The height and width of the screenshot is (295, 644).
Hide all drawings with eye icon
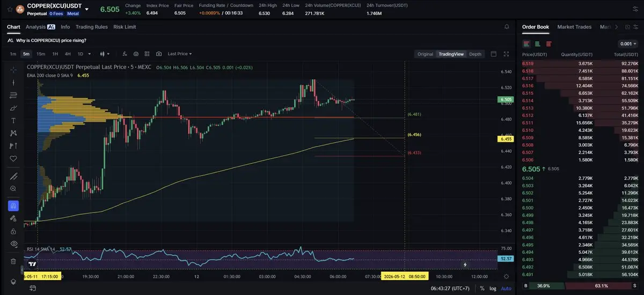coord(13,244)
